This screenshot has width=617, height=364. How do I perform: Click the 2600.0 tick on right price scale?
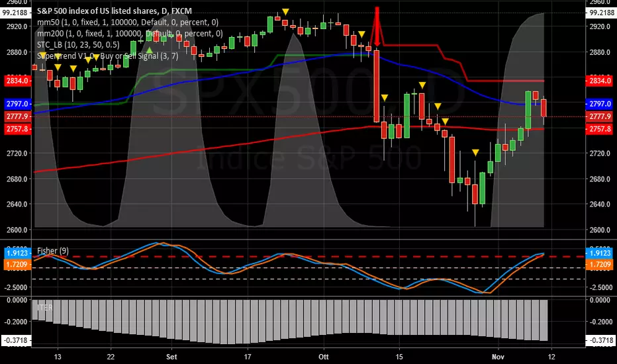pyautogui.click(x=601, y=230)
